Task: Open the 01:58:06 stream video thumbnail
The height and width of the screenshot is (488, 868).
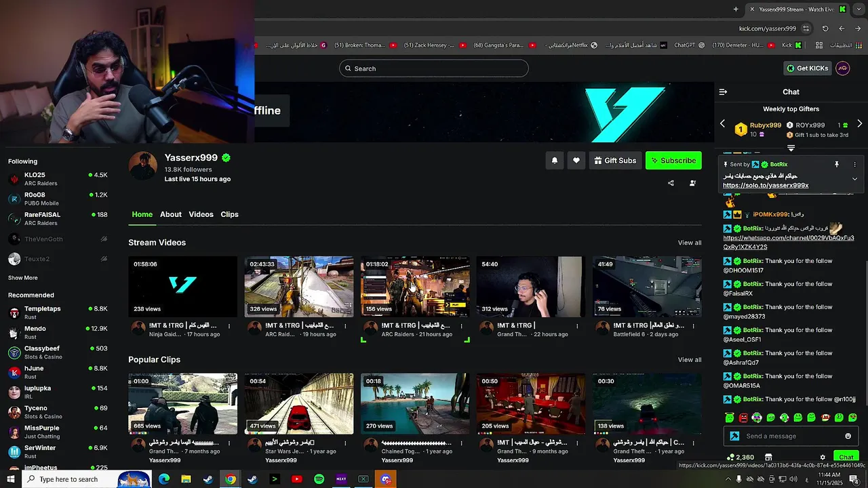Action: (x=182, y=287)
